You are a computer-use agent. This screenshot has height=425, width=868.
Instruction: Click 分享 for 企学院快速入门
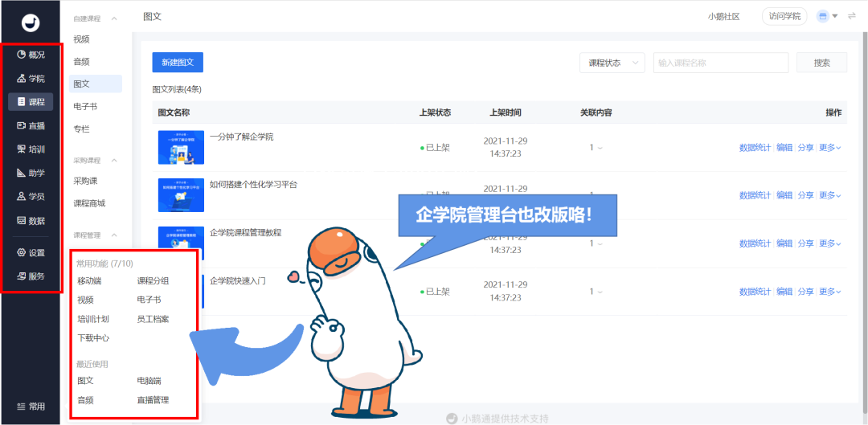coord(805,292)
